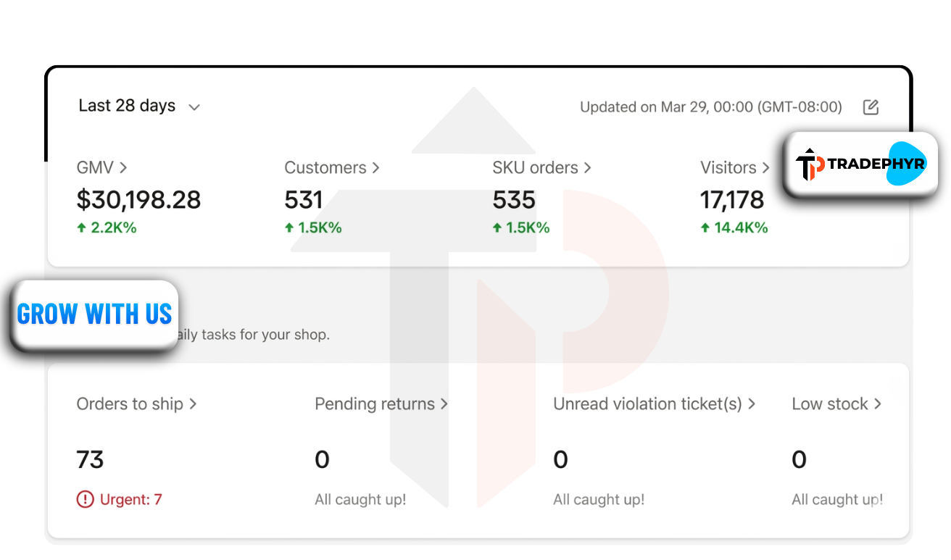Click the green arrow under SKU orders count
Viewport: 951px width, 560px height.
coord(497,227)
